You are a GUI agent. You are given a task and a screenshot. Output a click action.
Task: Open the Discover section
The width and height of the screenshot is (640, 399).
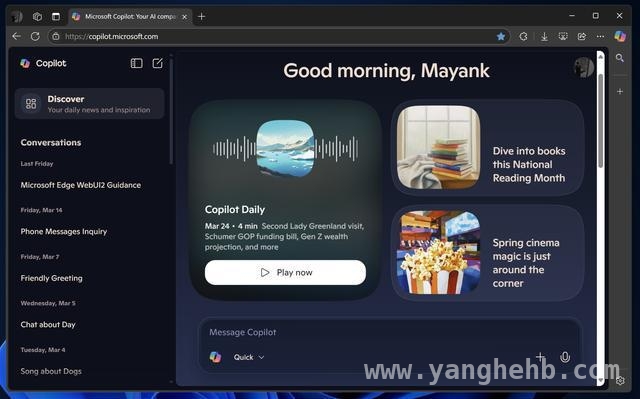pyautogui.click(x=90, y=104)
